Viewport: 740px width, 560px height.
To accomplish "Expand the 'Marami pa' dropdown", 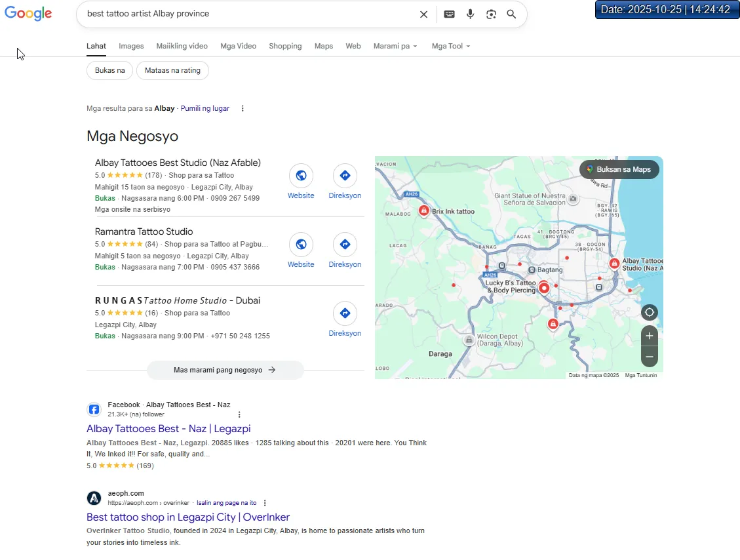I will 395,47.
